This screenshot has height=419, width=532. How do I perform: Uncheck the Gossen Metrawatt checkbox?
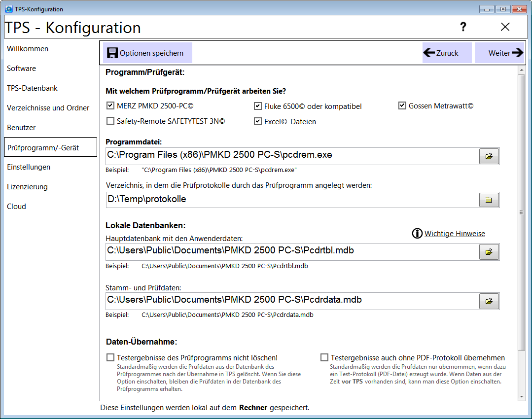click(402, 105)
